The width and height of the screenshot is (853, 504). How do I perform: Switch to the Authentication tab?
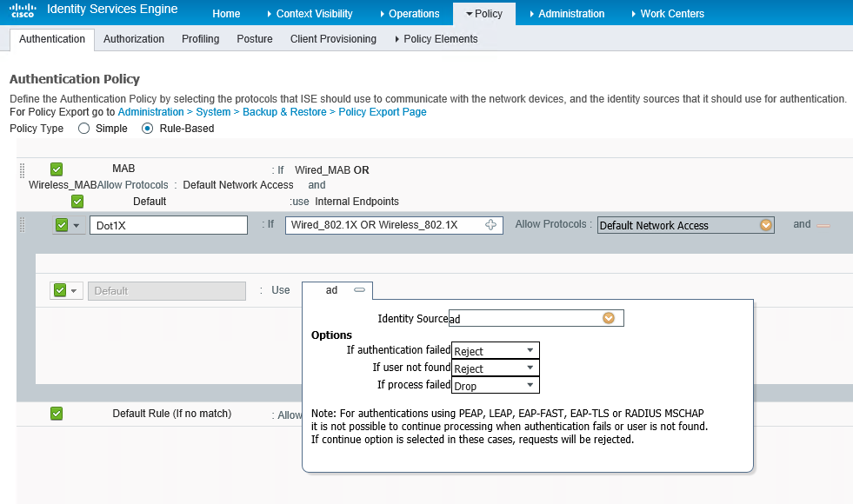pos(52,39)
